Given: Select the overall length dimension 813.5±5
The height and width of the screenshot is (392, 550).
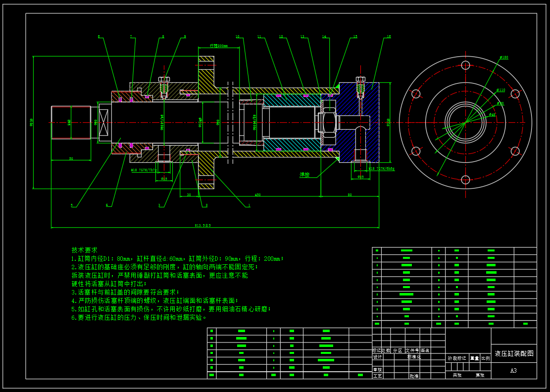Looking at the screenshot, I should (x=203, y=226).
